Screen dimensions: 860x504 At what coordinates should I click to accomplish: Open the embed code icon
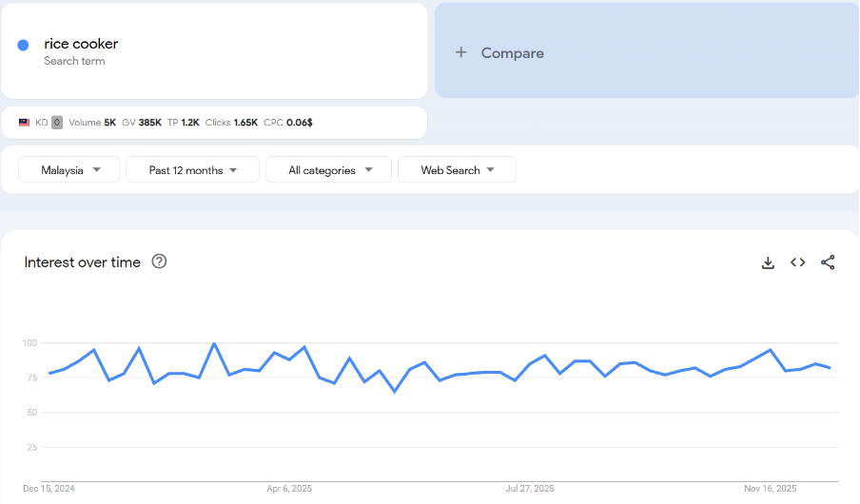[x=798, y=262]
